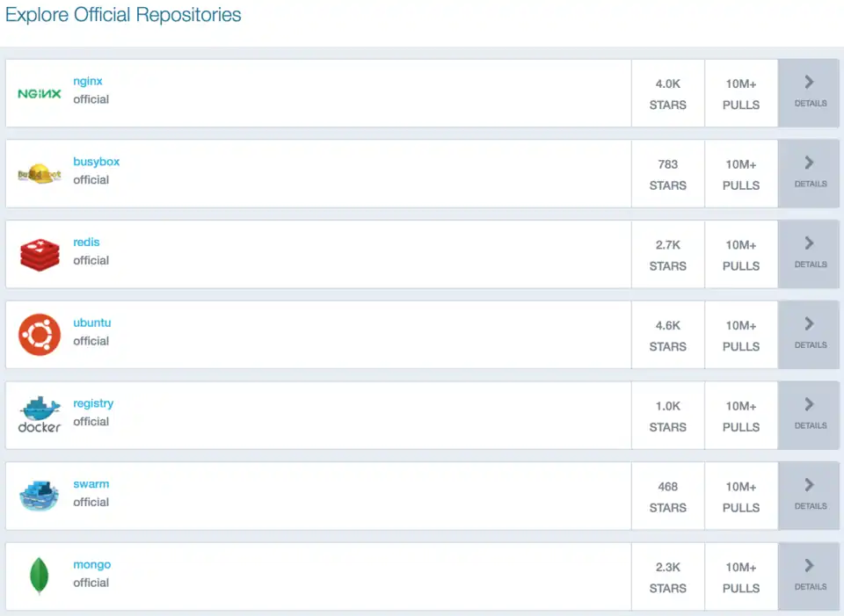
Task: Click the 10M+ PULLS count for redis
Action: click(740, 255)
